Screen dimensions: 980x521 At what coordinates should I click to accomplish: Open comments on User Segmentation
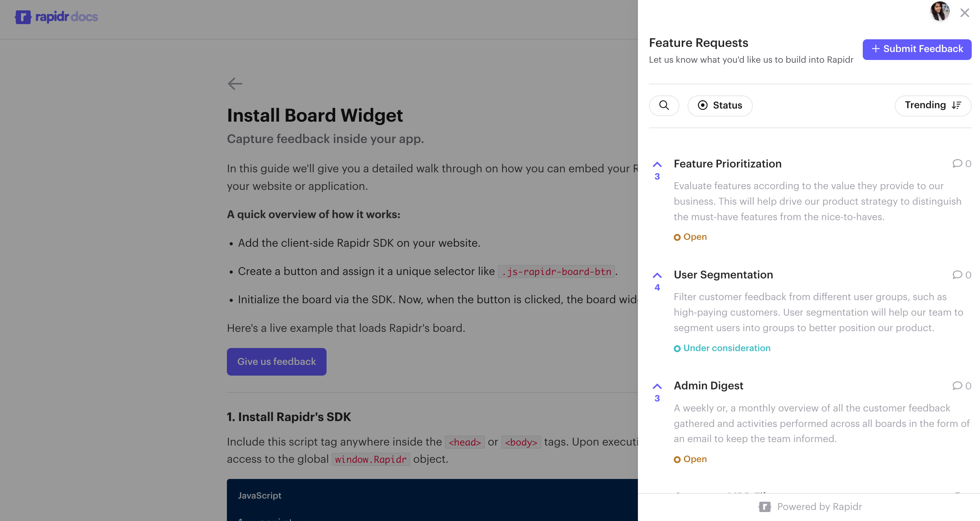tap(962, 275)
